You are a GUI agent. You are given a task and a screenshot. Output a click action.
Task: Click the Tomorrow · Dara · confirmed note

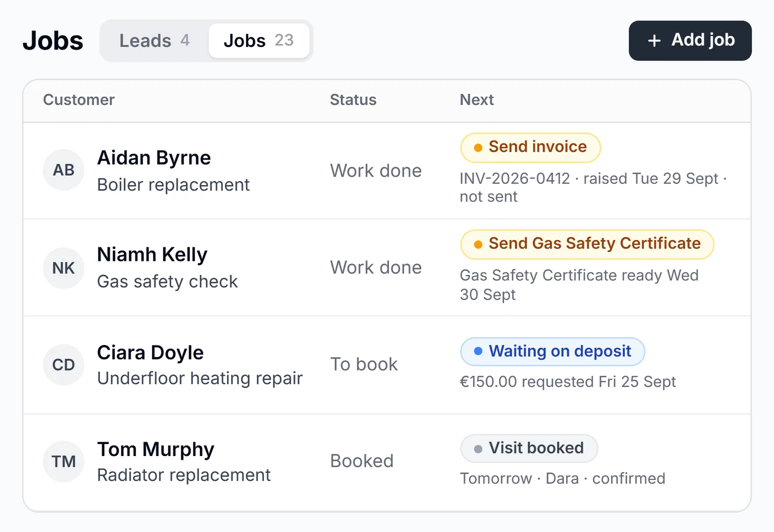[562, 479]
